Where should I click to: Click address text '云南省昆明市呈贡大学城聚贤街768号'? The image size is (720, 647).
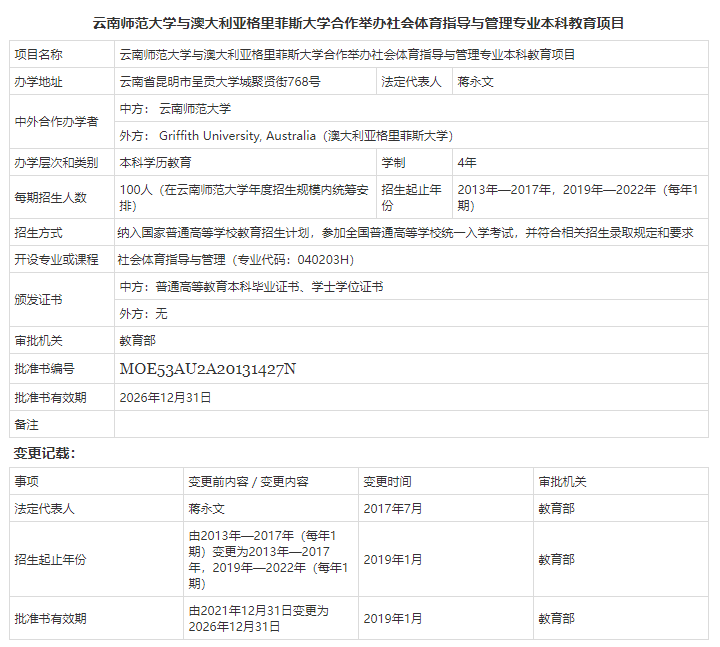point(220,82)
